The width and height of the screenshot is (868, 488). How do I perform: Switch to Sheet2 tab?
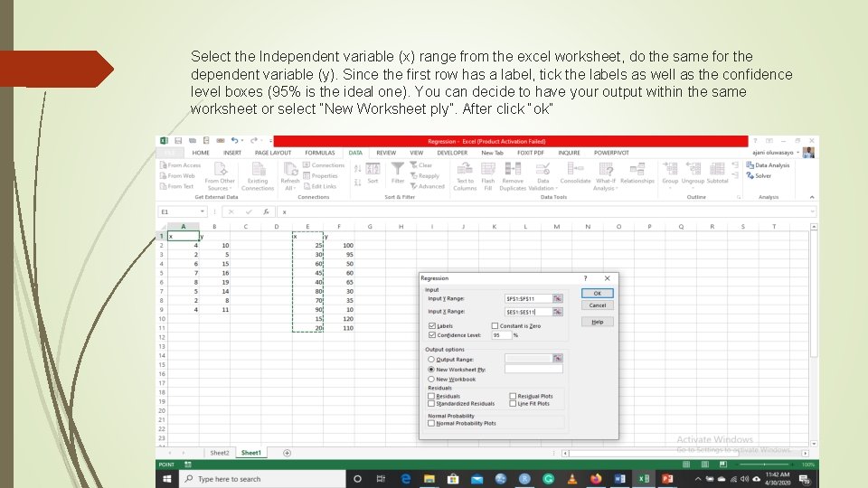219,453
